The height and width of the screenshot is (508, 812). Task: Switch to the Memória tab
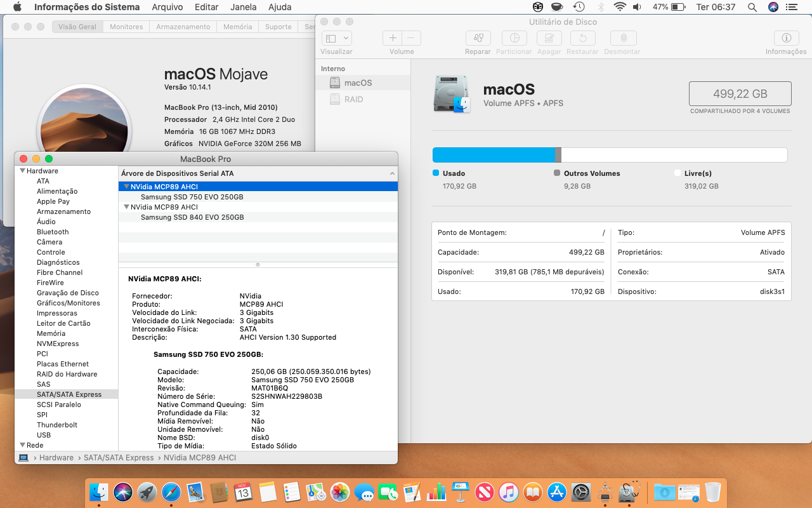pyautogui.click(x=238, y=27)
